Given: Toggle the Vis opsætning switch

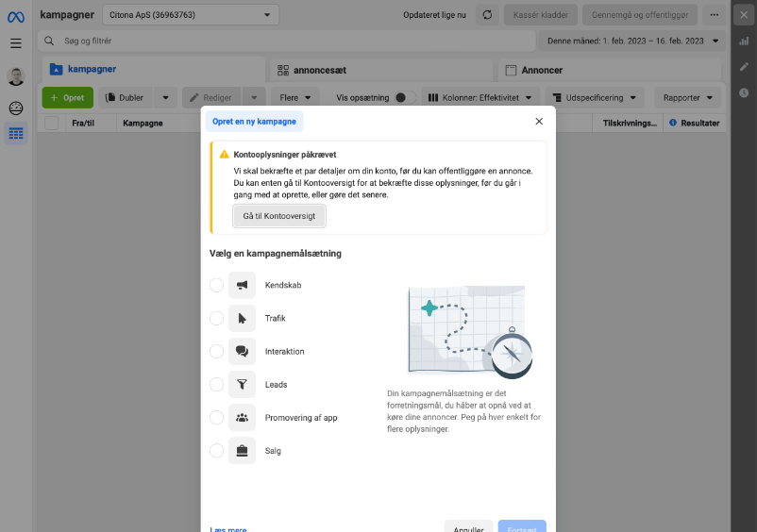Looking at the screenshot, I should (404, 98).
